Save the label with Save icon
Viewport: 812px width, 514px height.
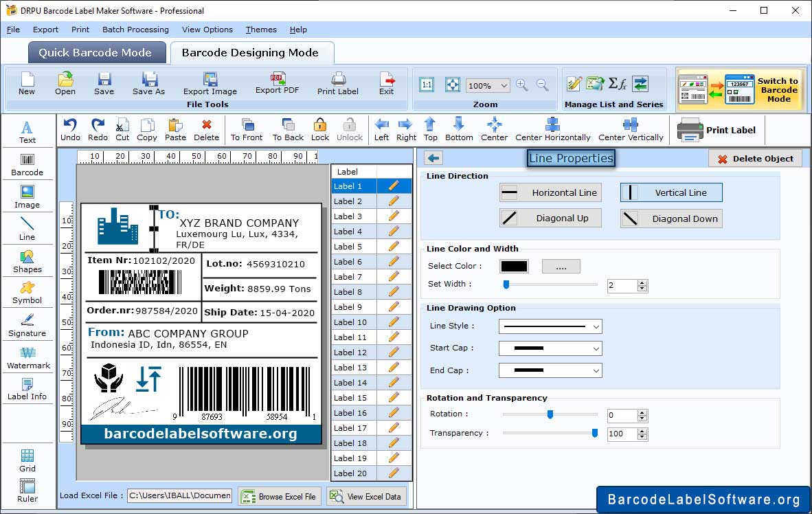click(x=104, y=84)
